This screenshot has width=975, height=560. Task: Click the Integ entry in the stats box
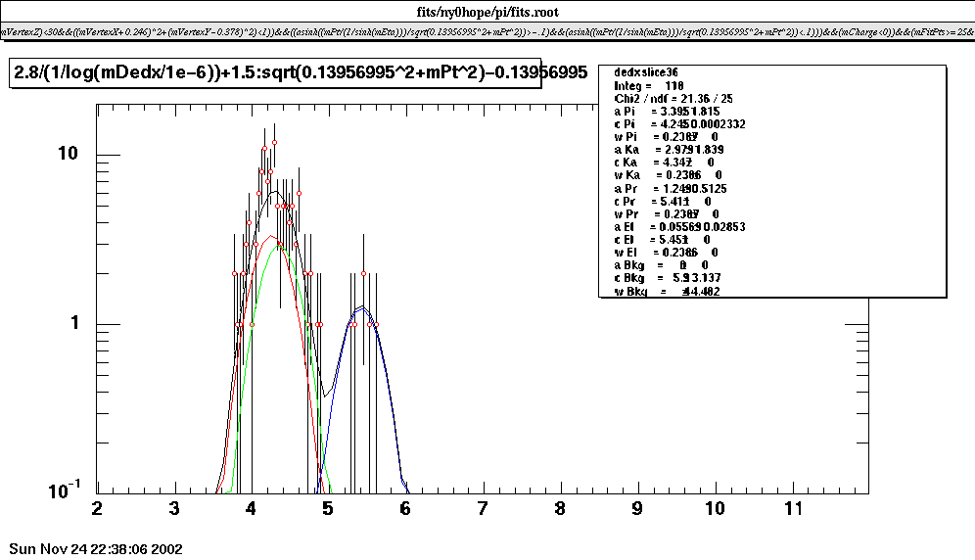click(648, 86)
